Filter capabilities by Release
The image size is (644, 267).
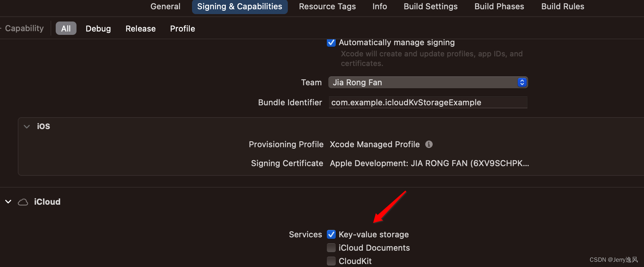coord(140,29)
